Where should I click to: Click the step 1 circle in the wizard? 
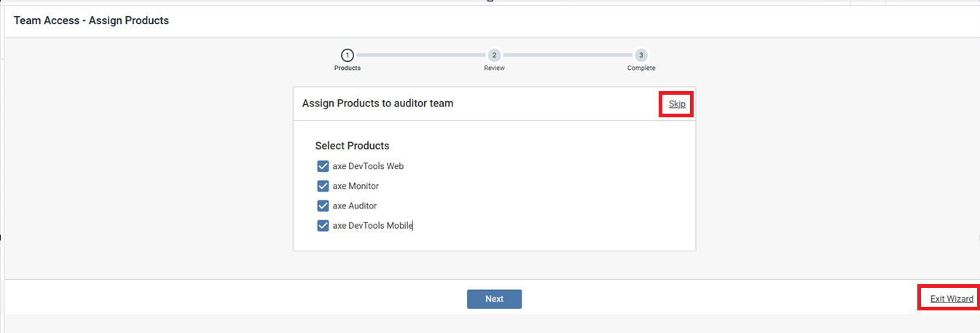tap(348, 55)
